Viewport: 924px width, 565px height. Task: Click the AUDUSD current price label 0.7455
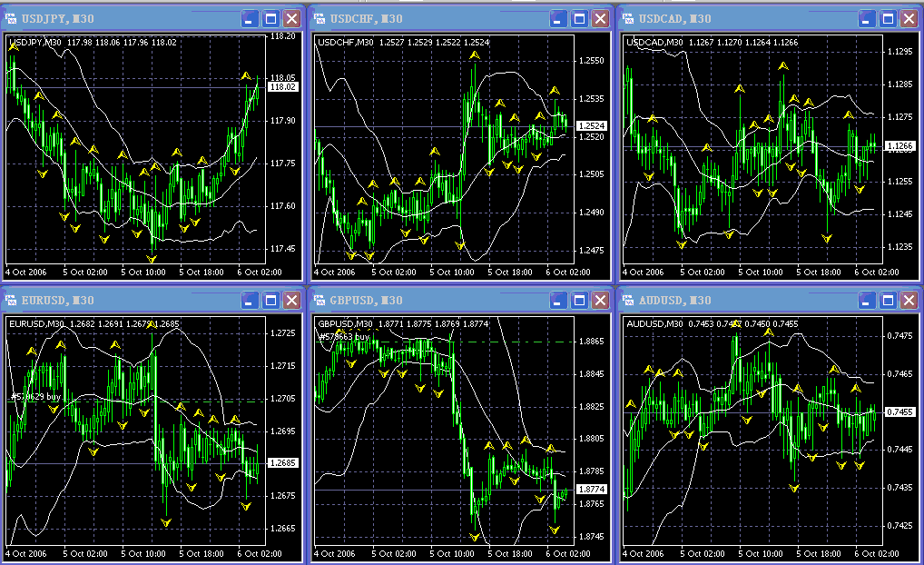900,411
